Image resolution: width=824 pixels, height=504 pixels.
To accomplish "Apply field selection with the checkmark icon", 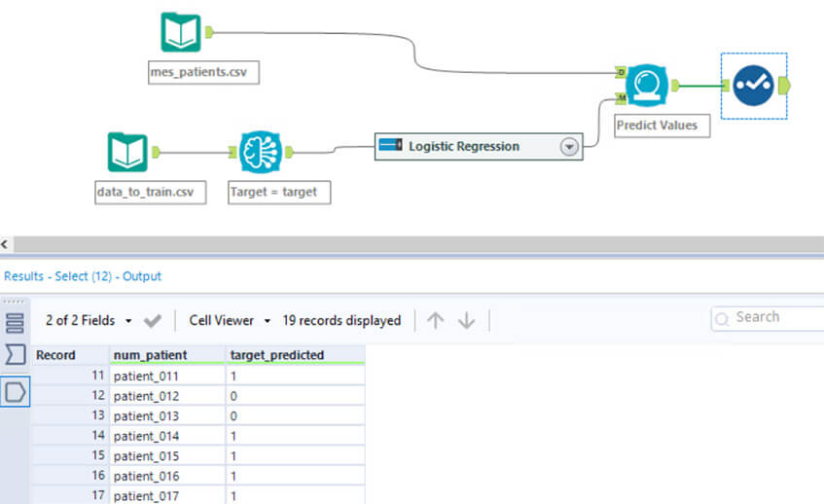I will click(x=153, y=320).
